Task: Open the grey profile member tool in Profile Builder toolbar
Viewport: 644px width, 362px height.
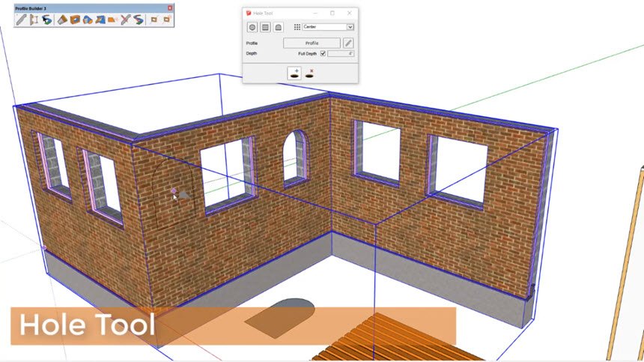Action: 22,19
